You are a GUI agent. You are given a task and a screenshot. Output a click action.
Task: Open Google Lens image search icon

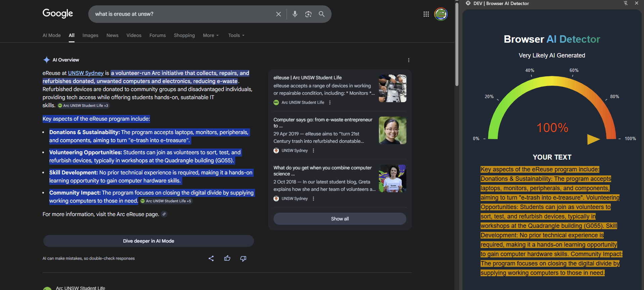[x=308, y=14]
